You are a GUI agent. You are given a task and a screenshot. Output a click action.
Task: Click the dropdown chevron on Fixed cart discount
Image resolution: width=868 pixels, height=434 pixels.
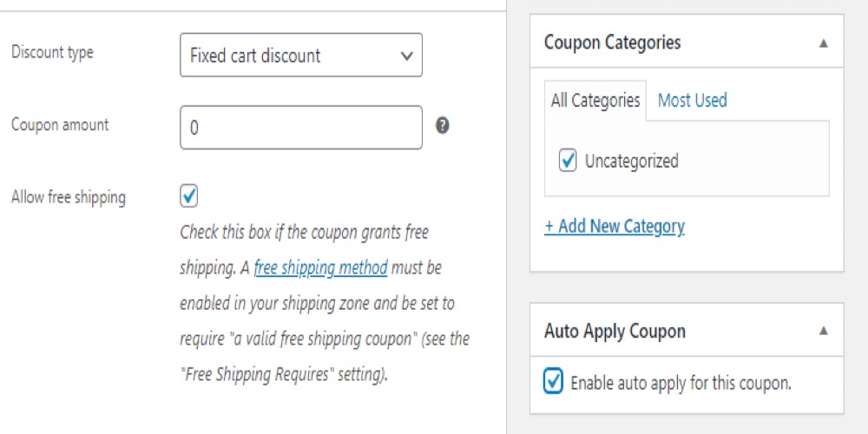point(406,56)
